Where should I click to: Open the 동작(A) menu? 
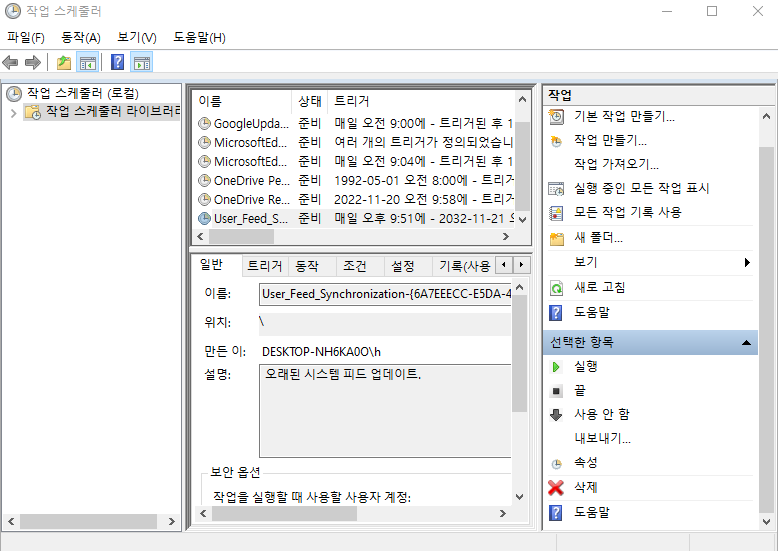pyautogui.click(x=81, y=37)
